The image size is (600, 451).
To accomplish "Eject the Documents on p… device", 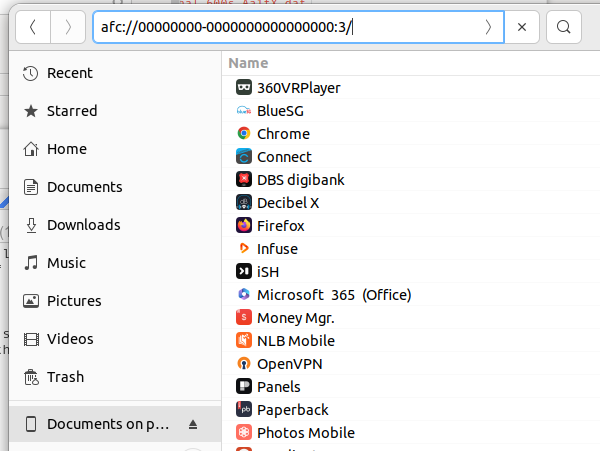I will pyautogui.click(x=193, y=424).
